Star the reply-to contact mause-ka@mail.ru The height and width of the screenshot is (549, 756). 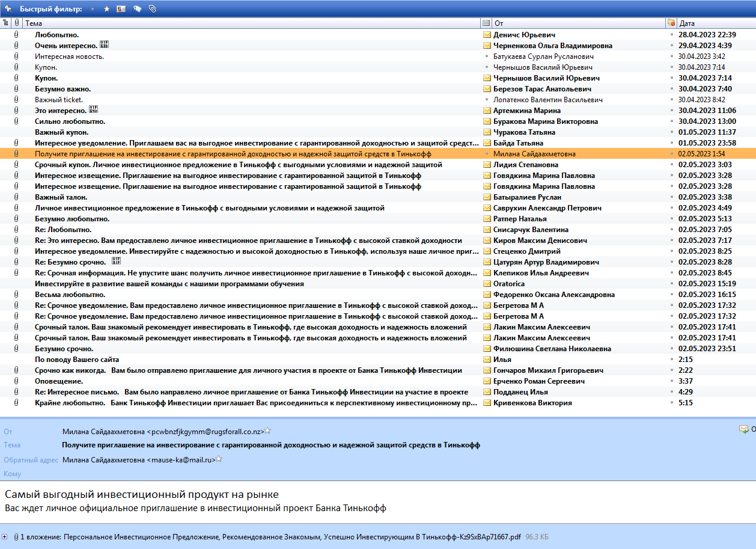(219, 459)
